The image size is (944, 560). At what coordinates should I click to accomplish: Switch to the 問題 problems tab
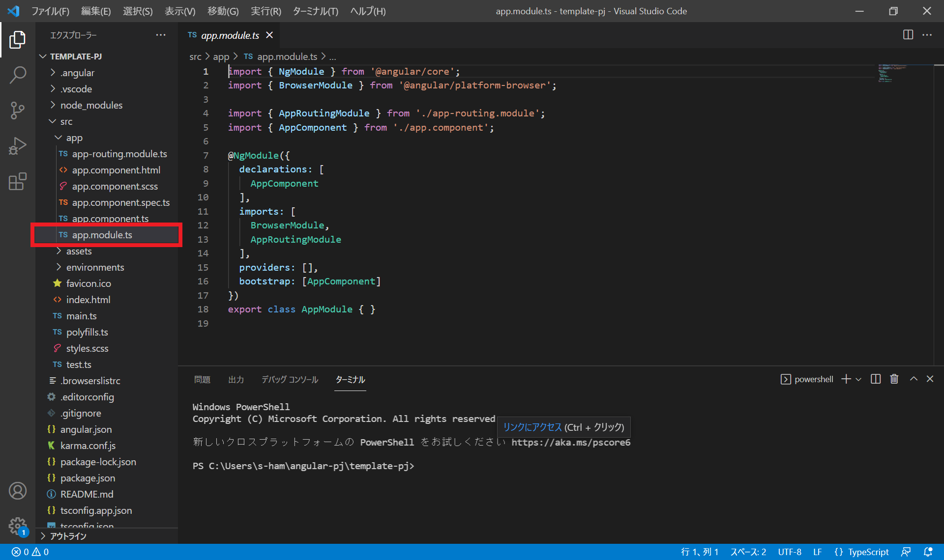(202, 380)
